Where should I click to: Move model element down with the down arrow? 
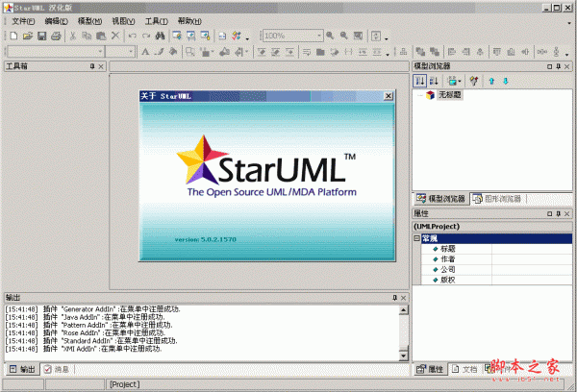[506, 81]
